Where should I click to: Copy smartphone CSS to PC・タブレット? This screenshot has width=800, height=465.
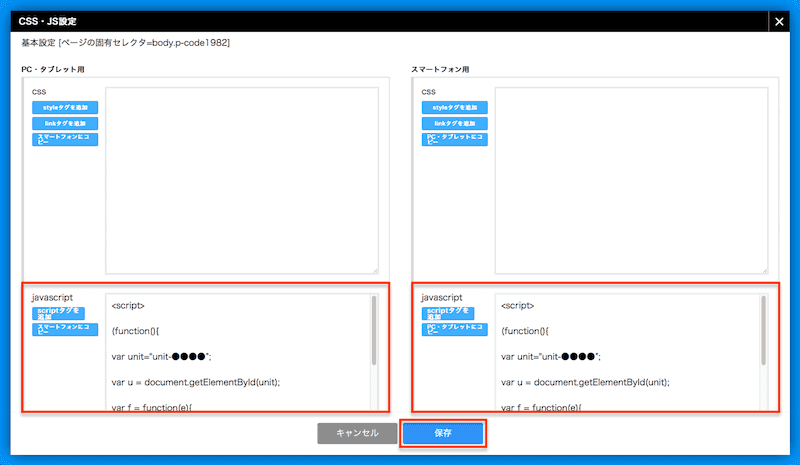pyautogui.click(x=455, y=139)
